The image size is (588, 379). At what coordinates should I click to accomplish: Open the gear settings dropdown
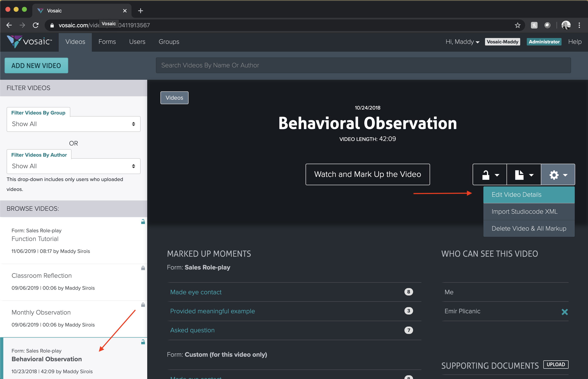tap(558, 175)
